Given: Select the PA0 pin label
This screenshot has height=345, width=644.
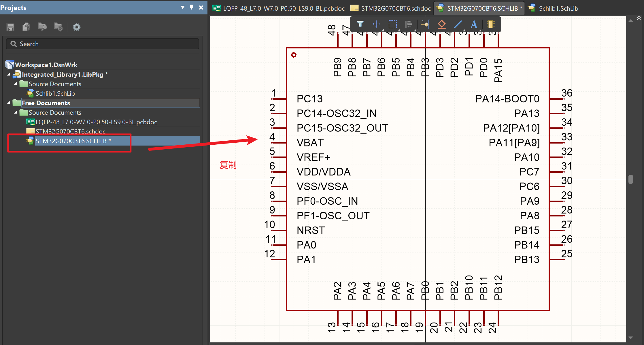Looking at the screenshot, I should click(x=306, y=245).
